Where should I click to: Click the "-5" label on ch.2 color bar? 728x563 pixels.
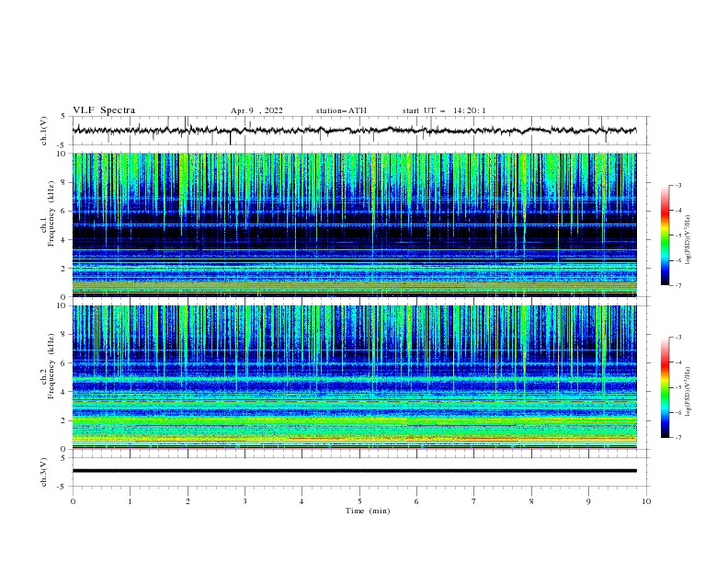click(678, 387)
